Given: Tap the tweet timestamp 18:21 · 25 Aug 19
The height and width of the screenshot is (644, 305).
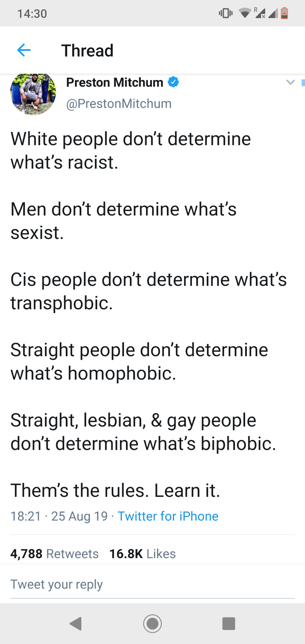Looking at the screenshot, I should pyautogui.click(x=59, y=516).
